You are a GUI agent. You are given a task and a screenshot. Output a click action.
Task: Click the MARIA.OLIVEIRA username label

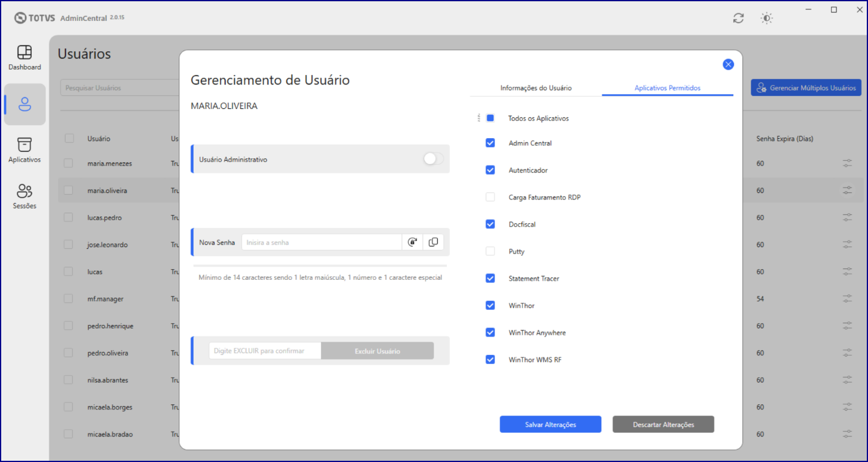(x=224, y=106)
